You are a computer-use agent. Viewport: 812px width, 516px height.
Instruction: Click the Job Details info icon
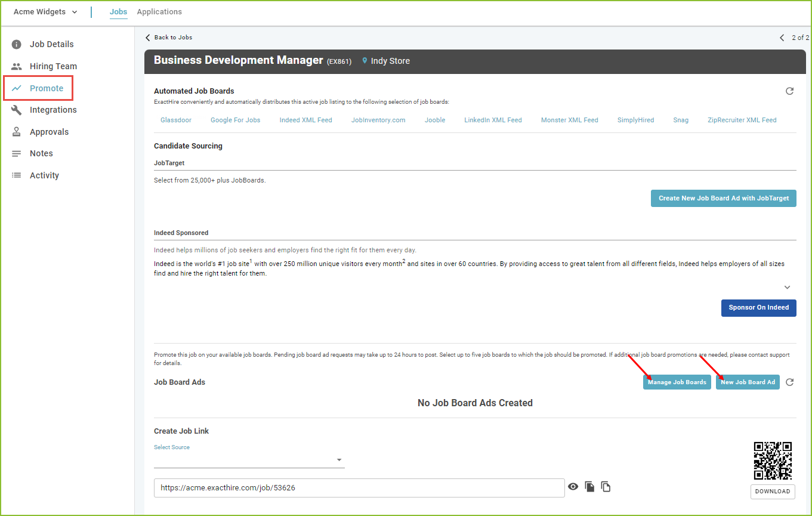(17, 44)
